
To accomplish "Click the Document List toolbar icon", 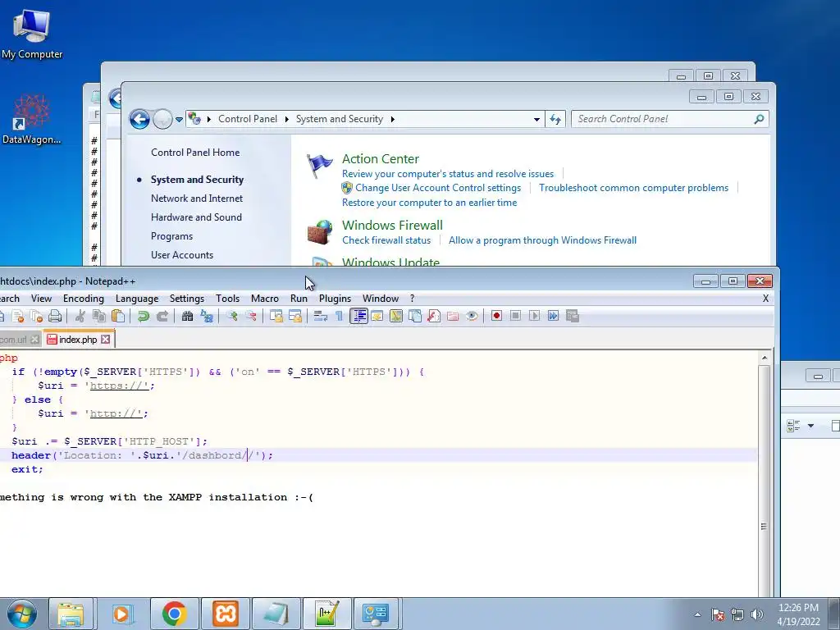I will [x=415, y=316].
